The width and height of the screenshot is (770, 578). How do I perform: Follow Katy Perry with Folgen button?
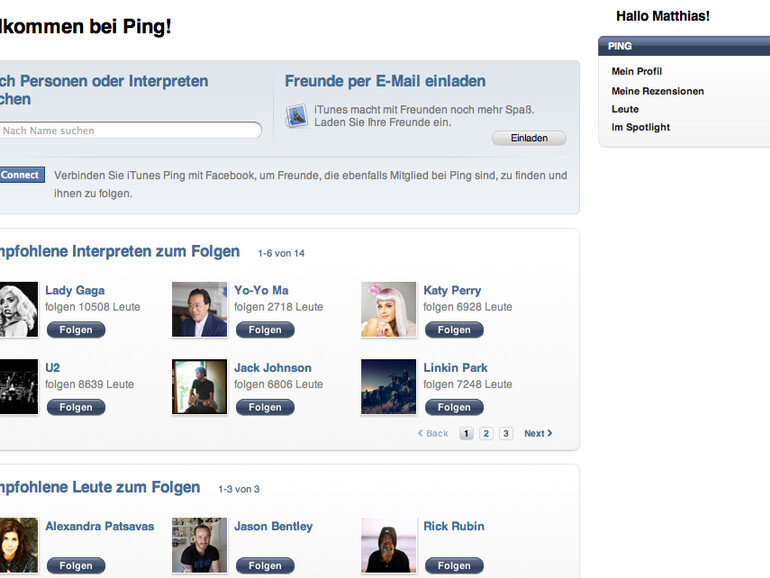pos(454,330)
